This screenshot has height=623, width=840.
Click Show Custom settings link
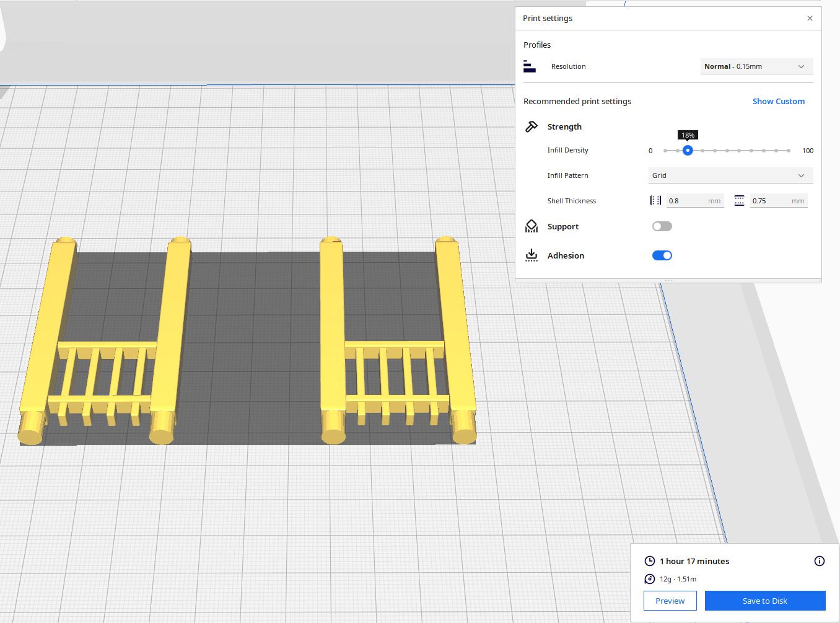click(x=778, y=101)
